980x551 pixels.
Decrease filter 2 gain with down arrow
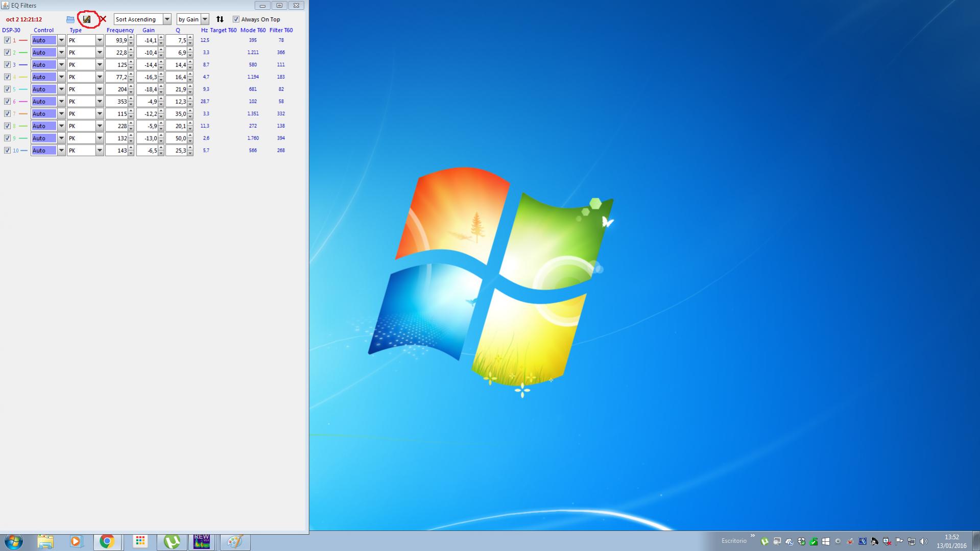pyautogui.click(x=161, y=55)
